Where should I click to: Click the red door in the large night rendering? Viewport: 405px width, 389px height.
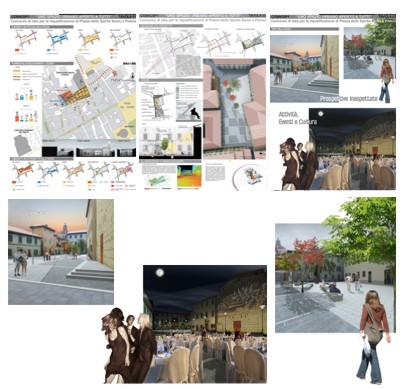tap(237, 326)
